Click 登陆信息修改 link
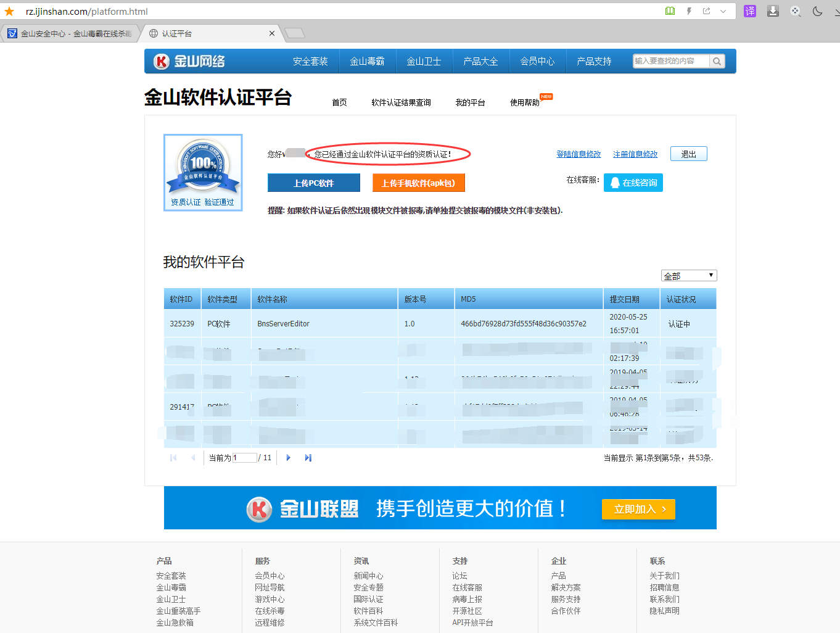The height and width of the screenshot is (633, 840). point(579,154)
